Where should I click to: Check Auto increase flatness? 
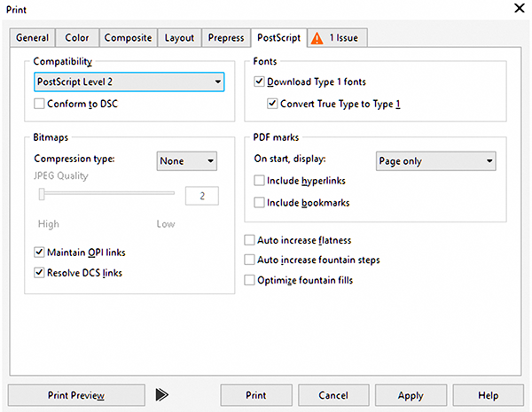point(250,240)
